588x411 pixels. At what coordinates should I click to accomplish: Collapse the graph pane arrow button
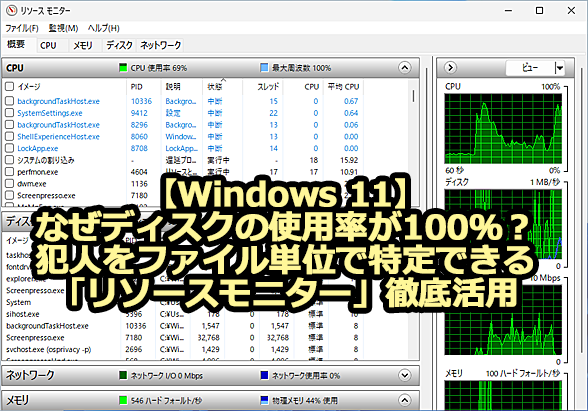tap(450, 68)
